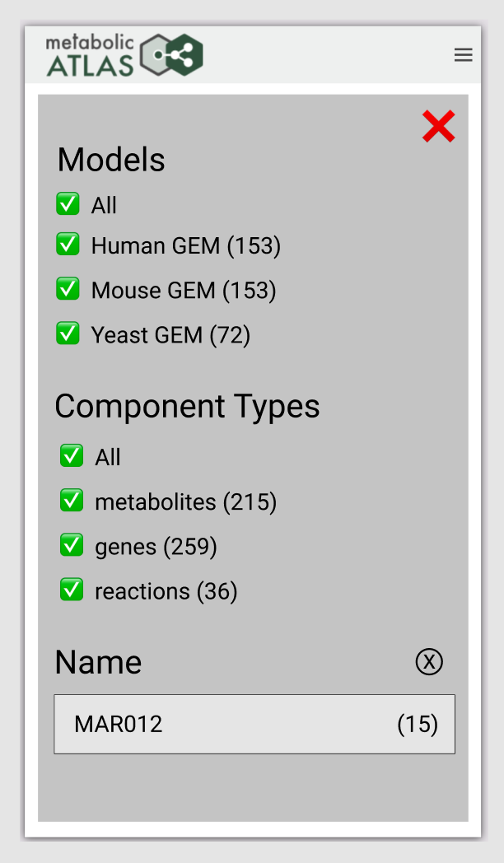Click the Name section label
Viewport: 504px width, 863px height.
[x=97, y=661]
